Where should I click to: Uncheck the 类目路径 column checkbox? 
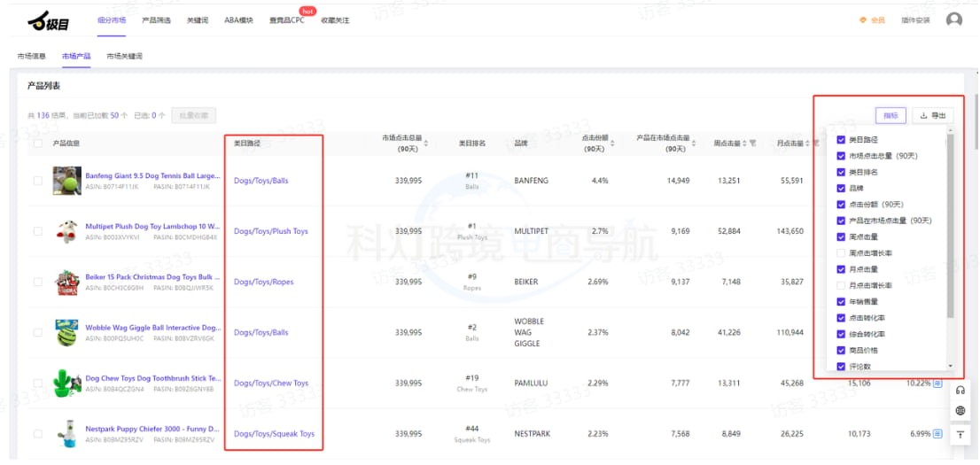click(841, 140)
